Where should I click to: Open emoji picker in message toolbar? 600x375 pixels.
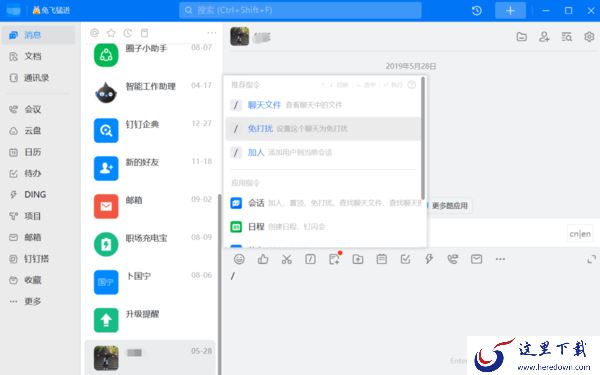239,259
